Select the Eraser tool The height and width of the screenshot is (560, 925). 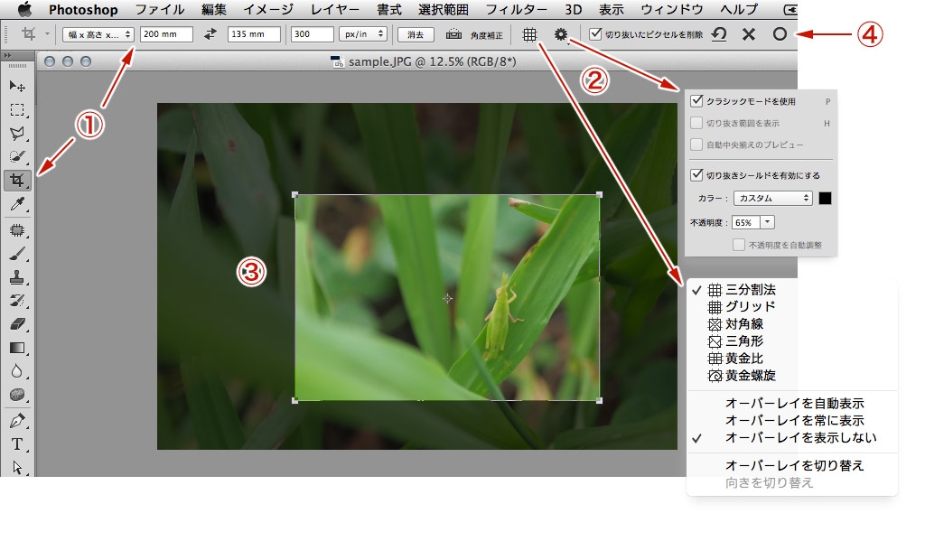(x=17, y=324)
